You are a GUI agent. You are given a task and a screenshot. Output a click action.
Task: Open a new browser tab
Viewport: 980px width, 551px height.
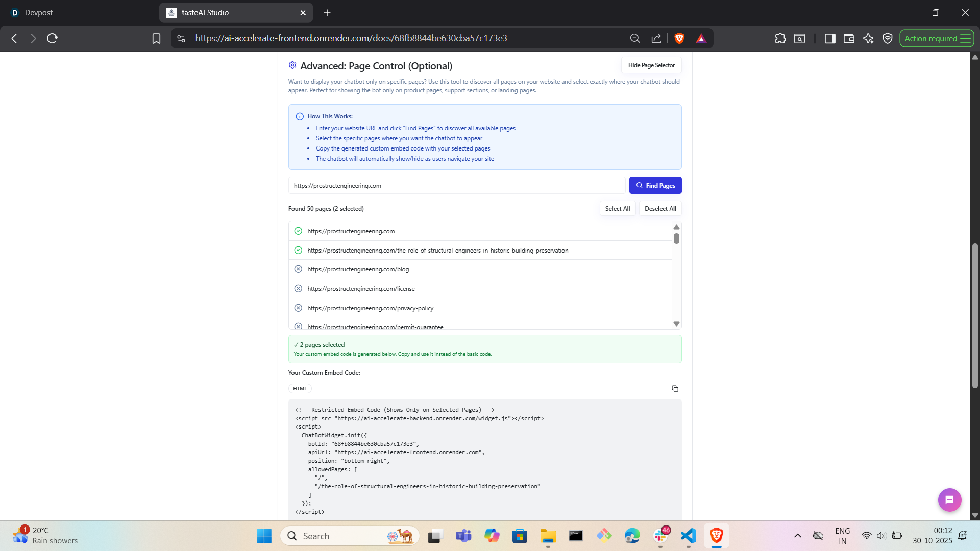327,13
